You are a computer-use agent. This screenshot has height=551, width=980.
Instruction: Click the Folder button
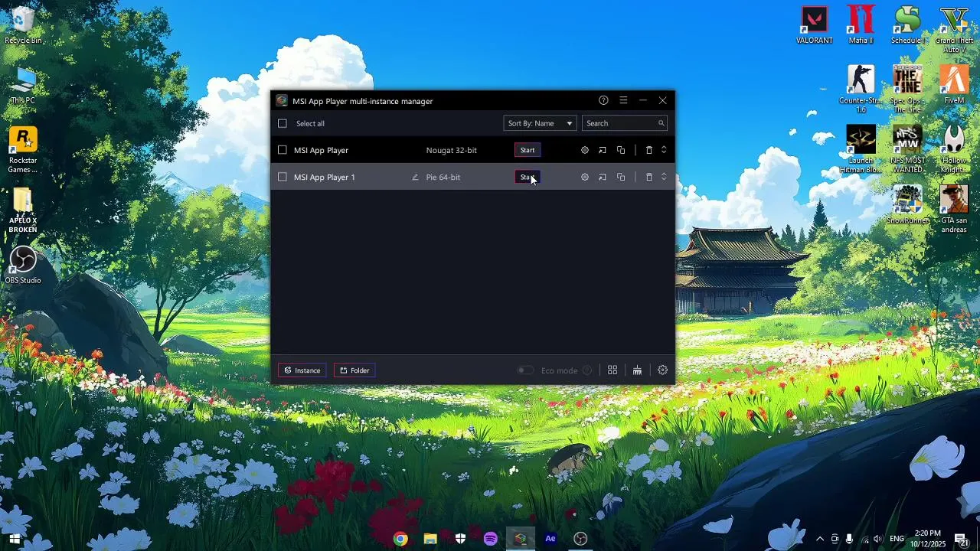pos(354,370)
